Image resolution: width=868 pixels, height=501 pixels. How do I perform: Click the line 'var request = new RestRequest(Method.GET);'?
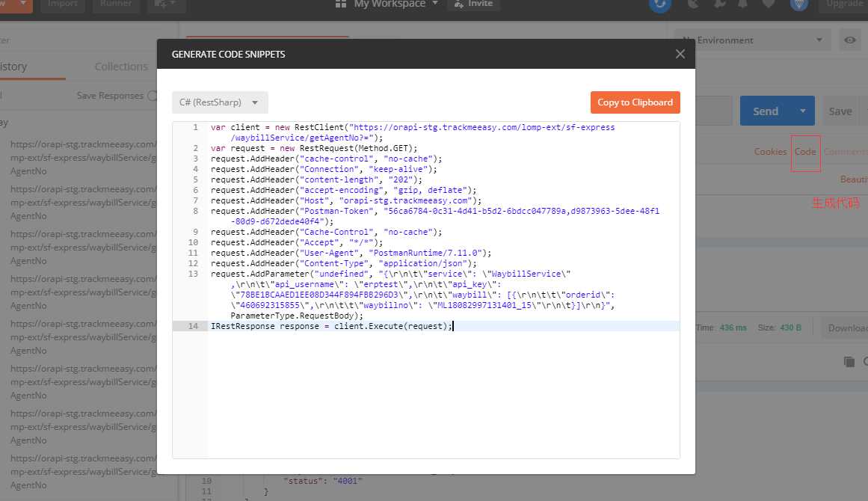(x=314, y=148)
